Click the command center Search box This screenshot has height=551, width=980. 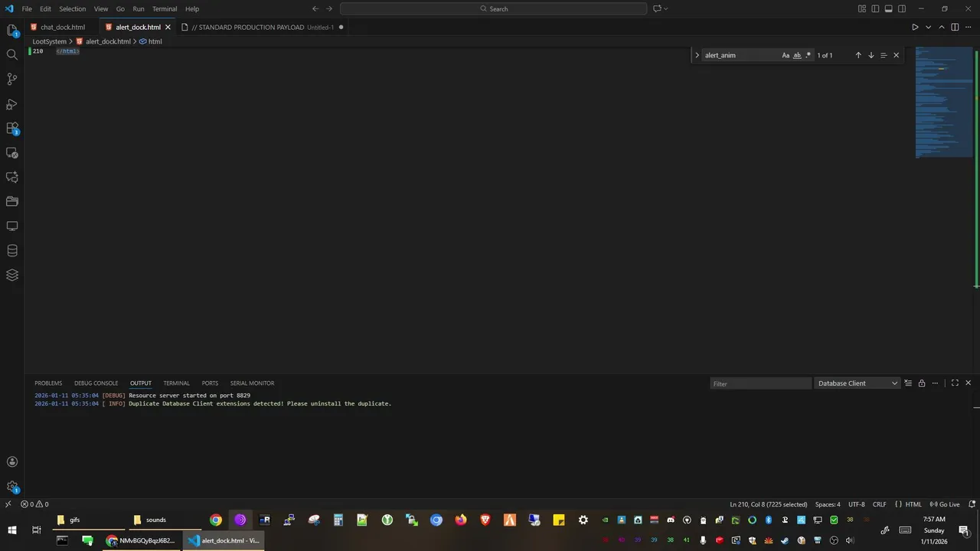point(494,9)
